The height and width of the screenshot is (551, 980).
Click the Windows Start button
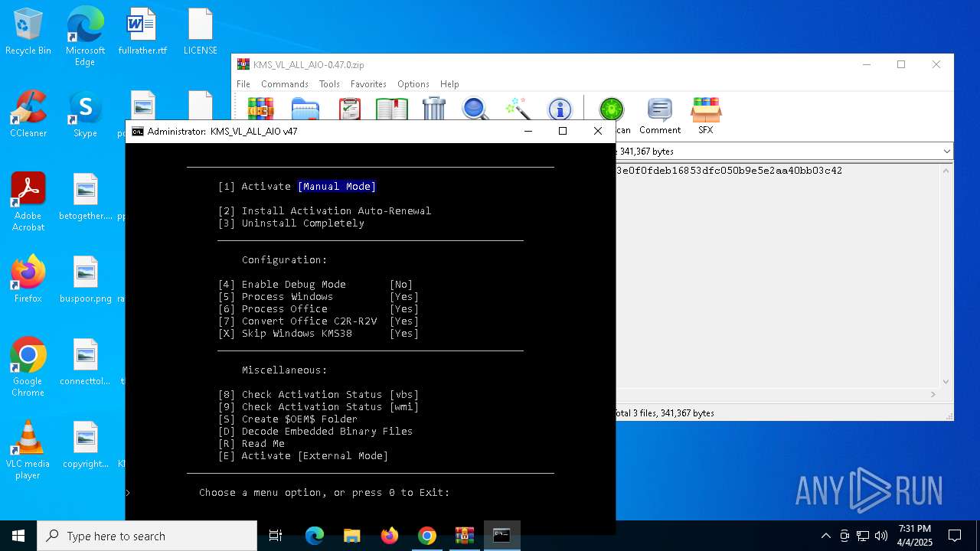[18, 536]
